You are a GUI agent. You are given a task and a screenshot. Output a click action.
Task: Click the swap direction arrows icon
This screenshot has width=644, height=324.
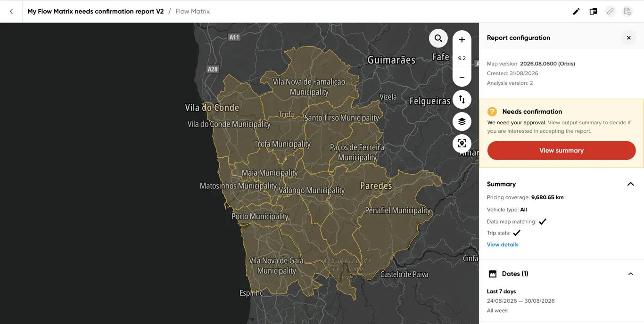(x=462, y=99)
